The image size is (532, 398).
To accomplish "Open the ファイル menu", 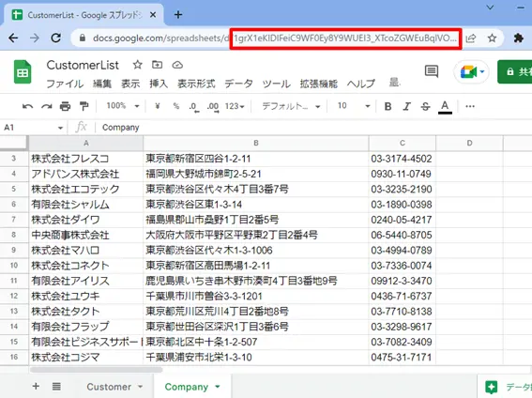I will coord(65,84).
